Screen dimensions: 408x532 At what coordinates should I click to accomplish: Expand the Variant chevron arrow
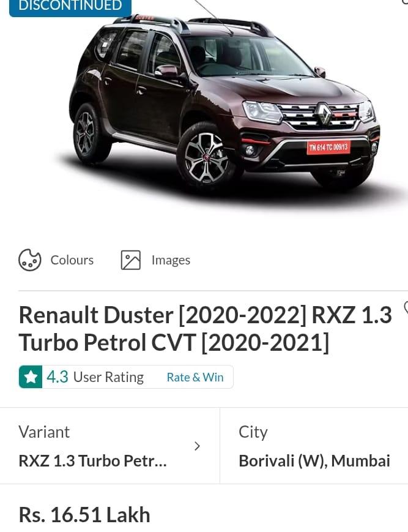[197, 446]
